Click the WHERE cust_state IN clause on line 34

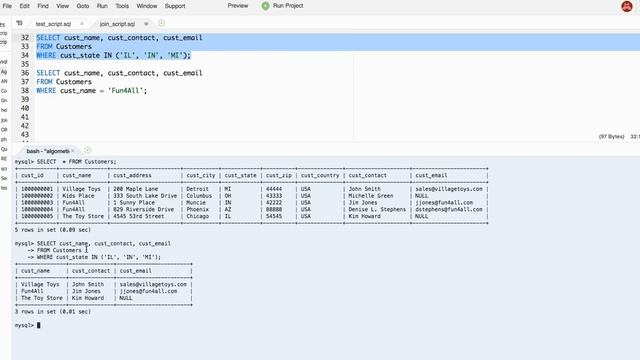113,56
